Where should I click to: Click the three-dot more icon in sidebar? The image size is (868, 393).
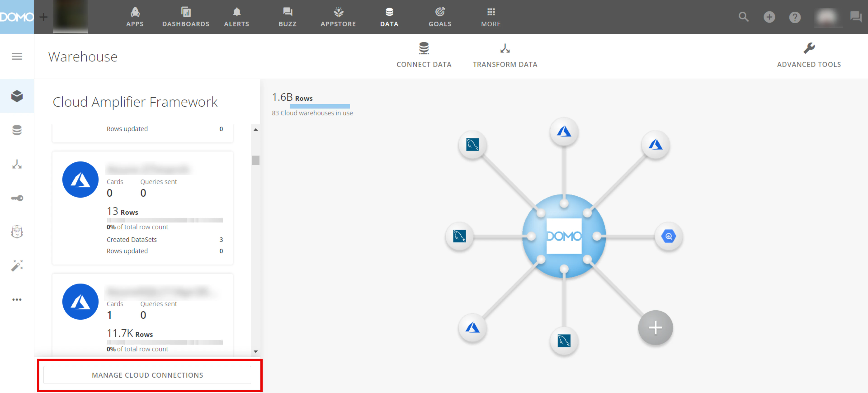(x=17, y=300)
